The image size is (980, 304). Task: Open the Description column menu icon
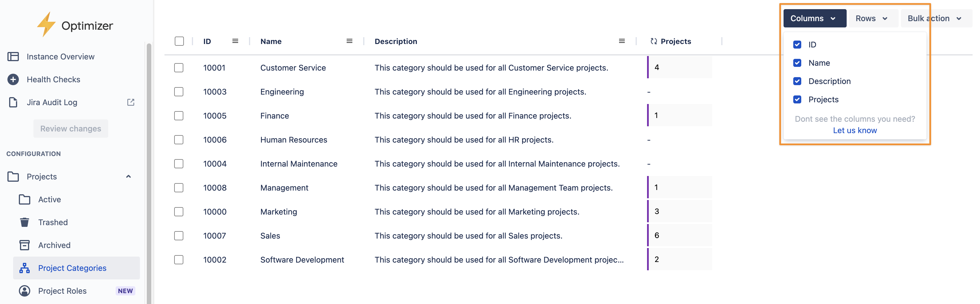[x=622, y=41]
